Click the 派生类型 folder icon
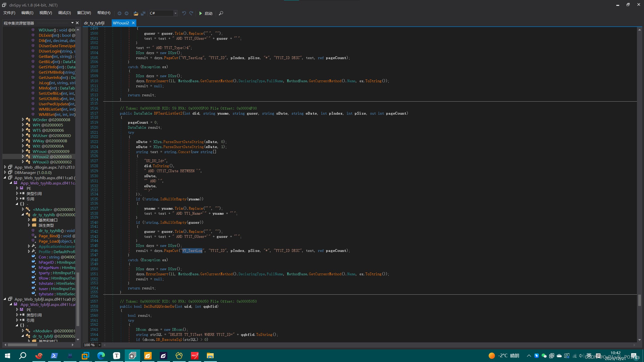 tap(34, 225)
